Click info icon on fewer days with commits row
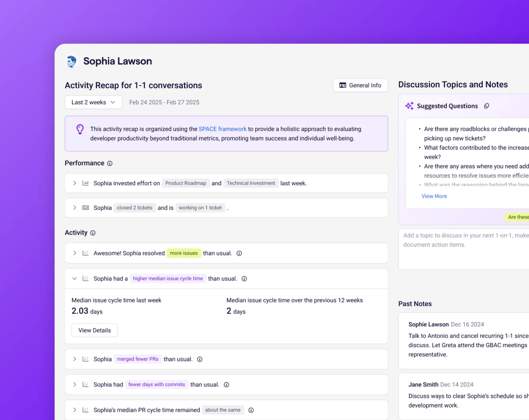The height and width of the screenshot is (420, 529). [x=227, y=385]
